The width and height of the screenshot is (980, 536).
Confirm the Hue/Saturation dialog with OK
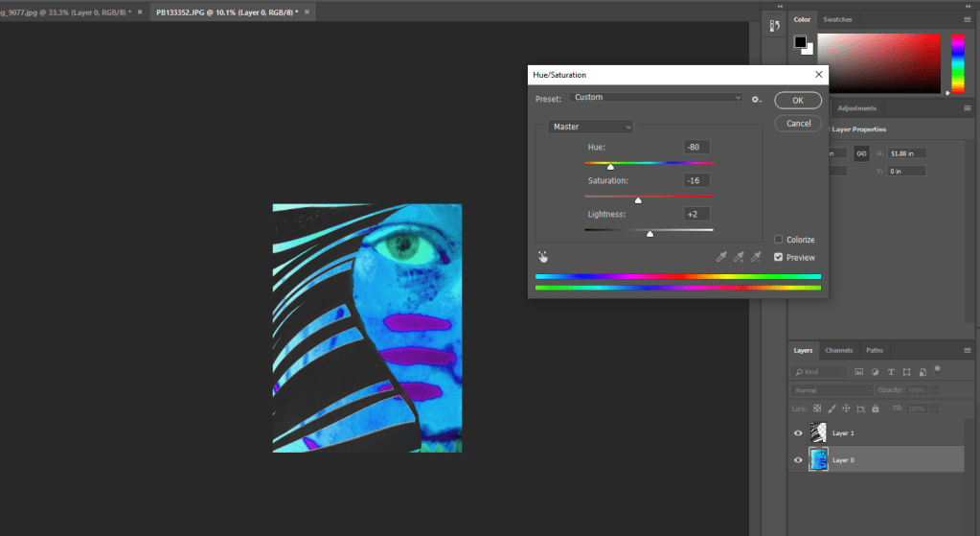click(x=798, y=101)
